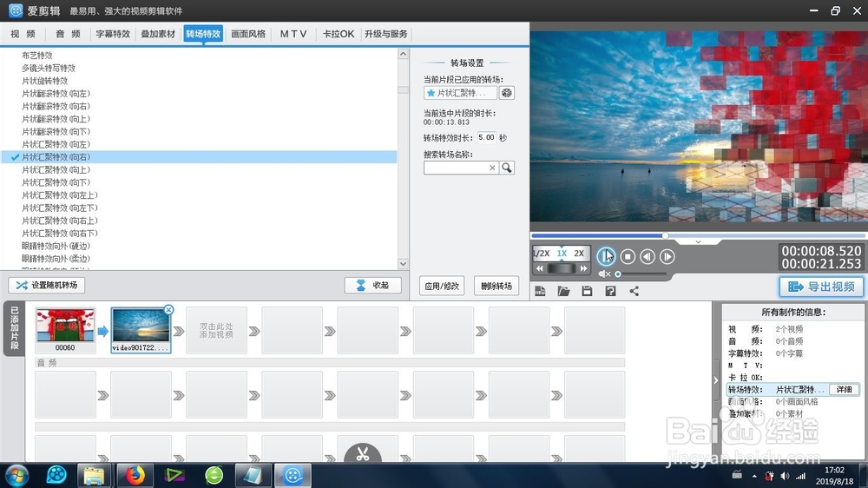Click the fast-forward double-arrow icon
The height and width of the screenshot is (488, 868).
pos(583,268)
